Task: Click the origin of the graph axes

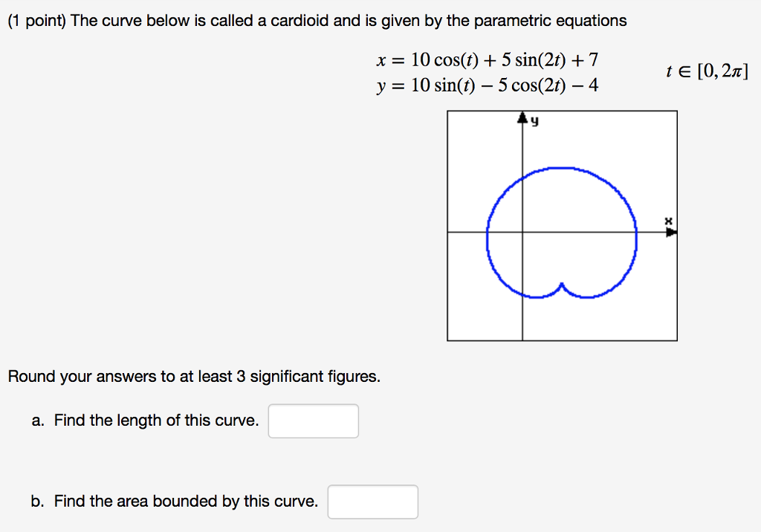Action: click(523, 233)
